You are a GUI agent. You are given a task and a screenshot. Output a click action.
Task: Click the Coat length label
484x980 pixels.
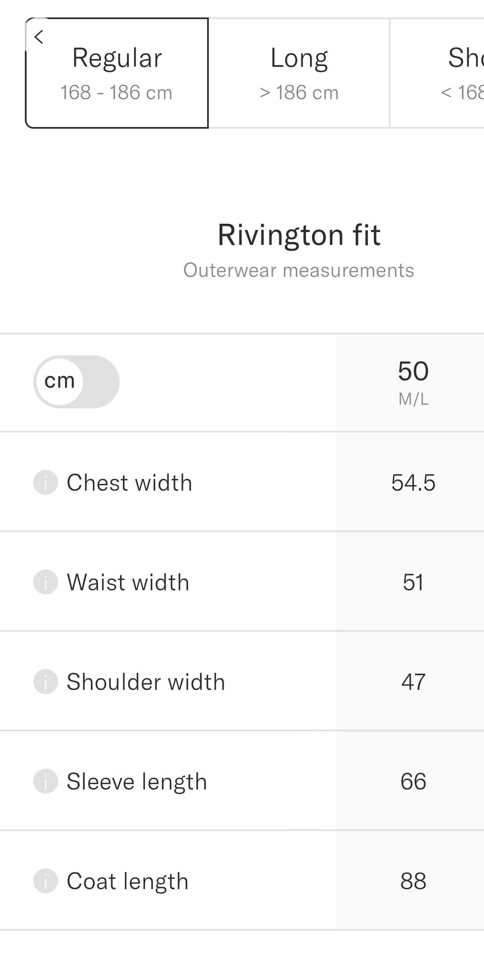128,881
